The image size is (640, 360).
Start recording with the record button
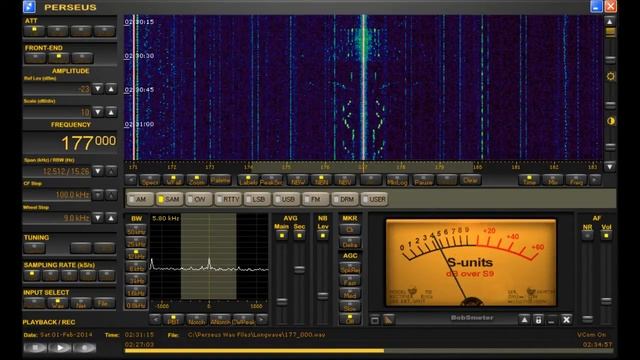(84, 348)
